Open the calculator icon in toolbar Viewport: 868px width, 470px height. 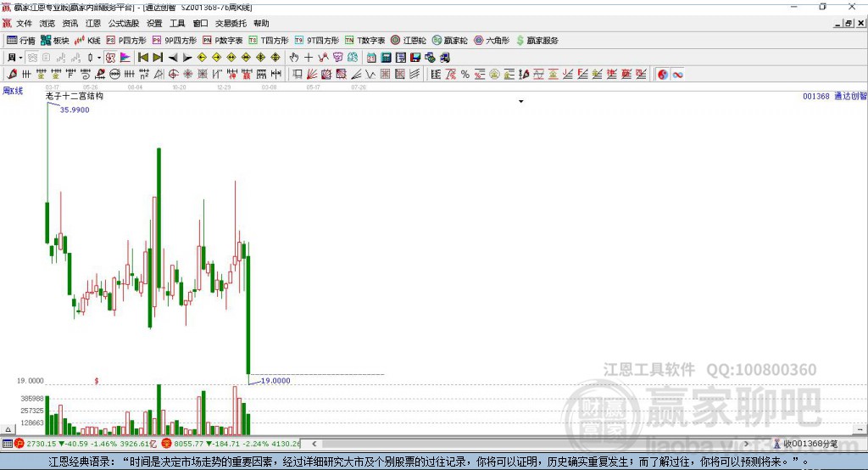tap(387, 58)
